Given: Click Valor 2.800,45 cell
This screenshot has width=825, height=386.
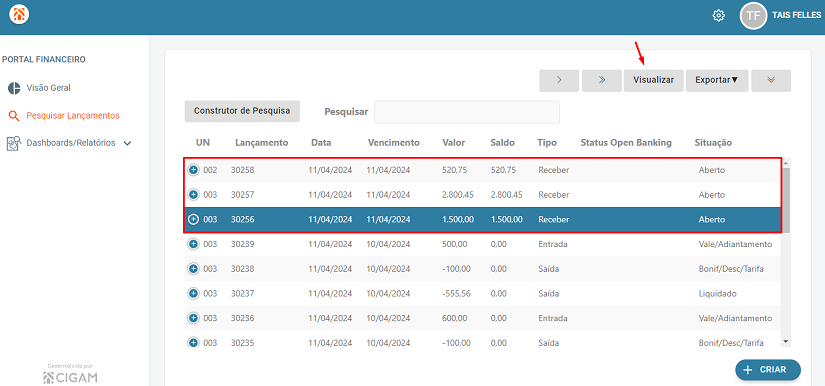Looking at the screenshot, I should click(x=458, y=195).
